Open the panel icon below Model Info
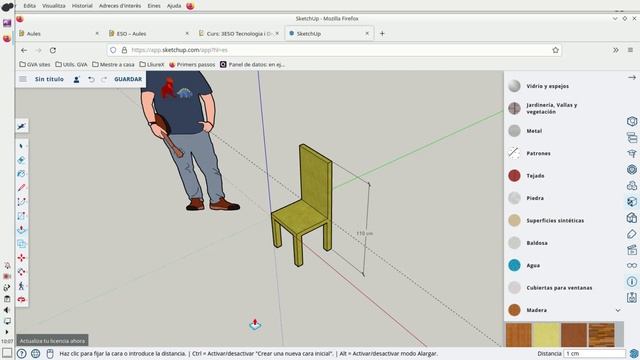This screenshot has width=640, height=360. click(x=632, y=297)
